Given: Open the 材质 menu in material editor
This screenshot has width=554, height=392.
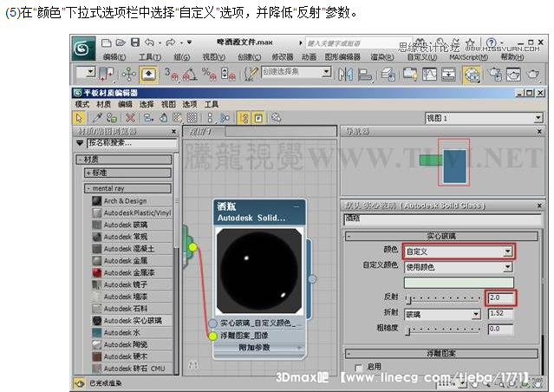Looking at the screenshot, I should pyautogui.click(x=103, y=104).
